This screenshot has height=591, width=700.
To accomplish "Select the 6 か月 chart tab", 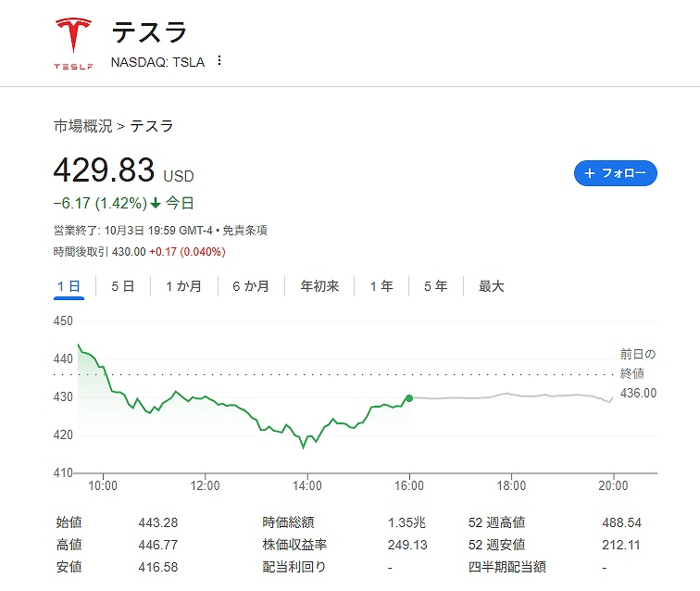I will point(250,286).
